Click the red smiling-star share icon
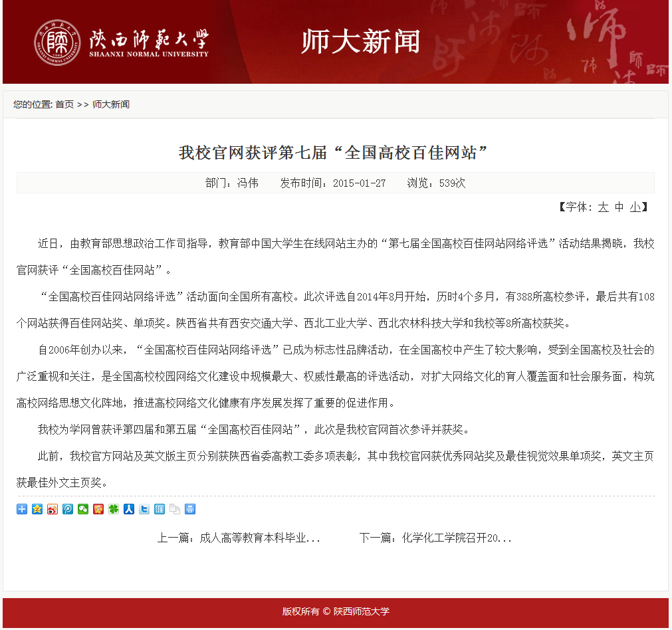The height and width of the screenshot is (630, 672). coord(98,509)
